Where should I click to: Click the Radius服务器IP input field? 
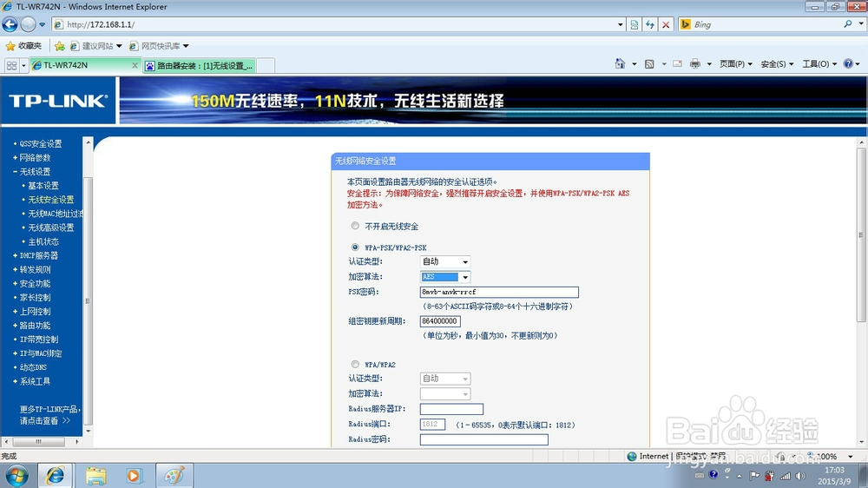(x=451, y=409)
